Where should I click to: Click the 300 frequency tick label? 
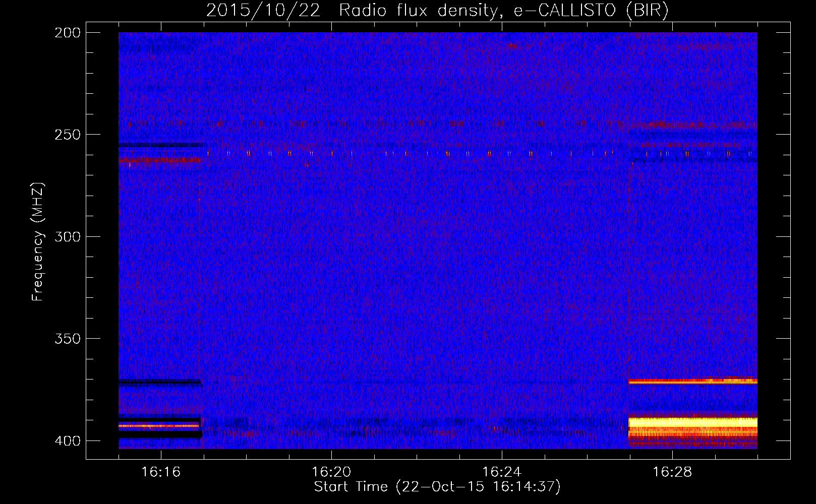click(68, 236)
